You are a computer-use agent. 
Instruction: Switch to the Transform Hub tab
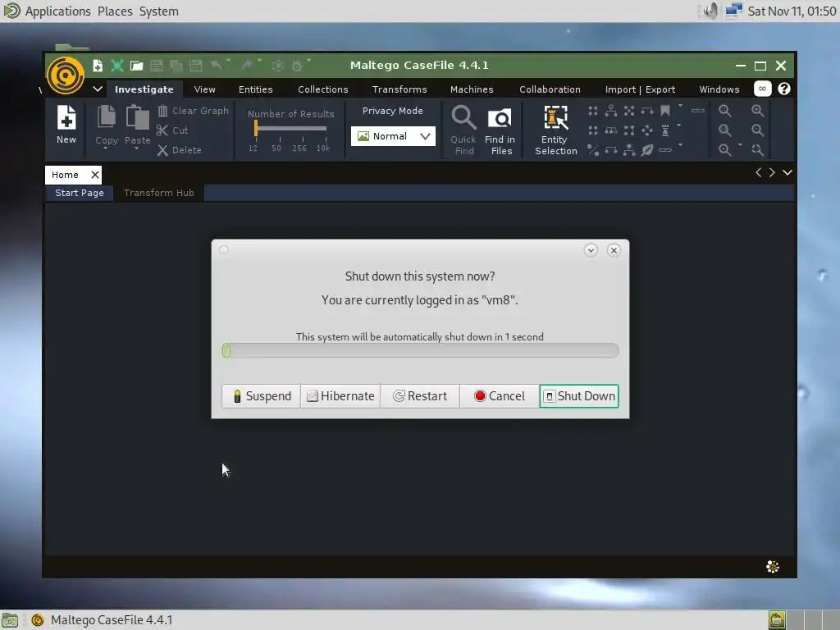(158, 193)
